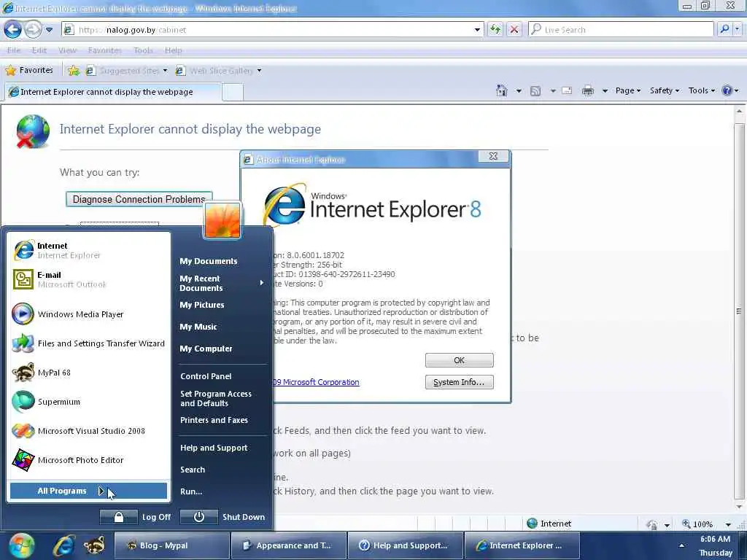The width and height of the screenshot is (747, 560).
Task: Open Files and Settings Transfer Wizard
Action: click(89, 343)
